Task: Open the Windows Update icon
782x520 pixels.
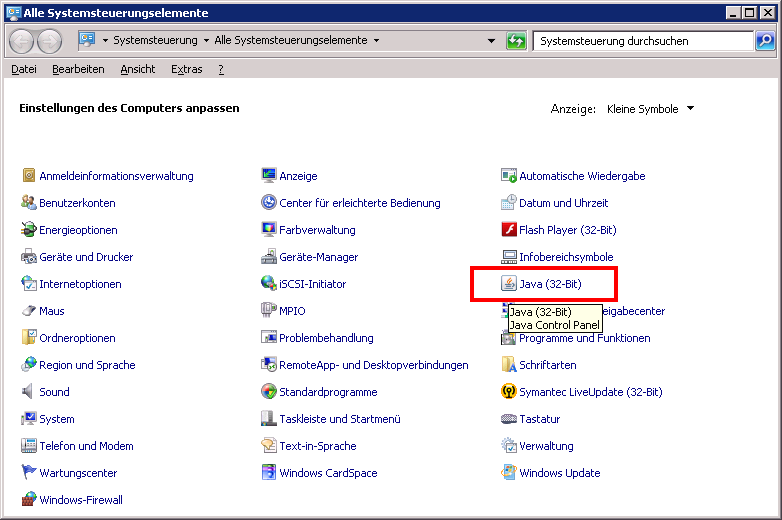Action: click(x=509, y=473)
